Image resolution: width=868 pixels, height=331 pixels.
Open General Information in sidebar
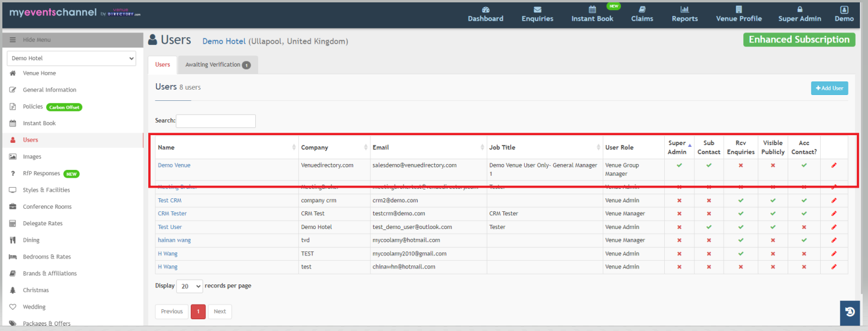click(x=50, y=90)
